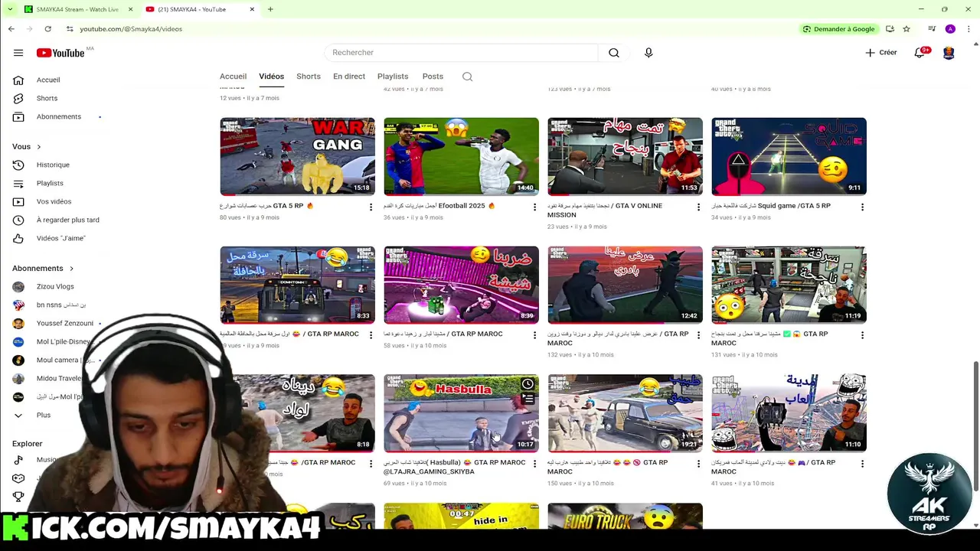Open options menu for Efootball 2025 video
The image size is (980, 551).
coord(534,207)
